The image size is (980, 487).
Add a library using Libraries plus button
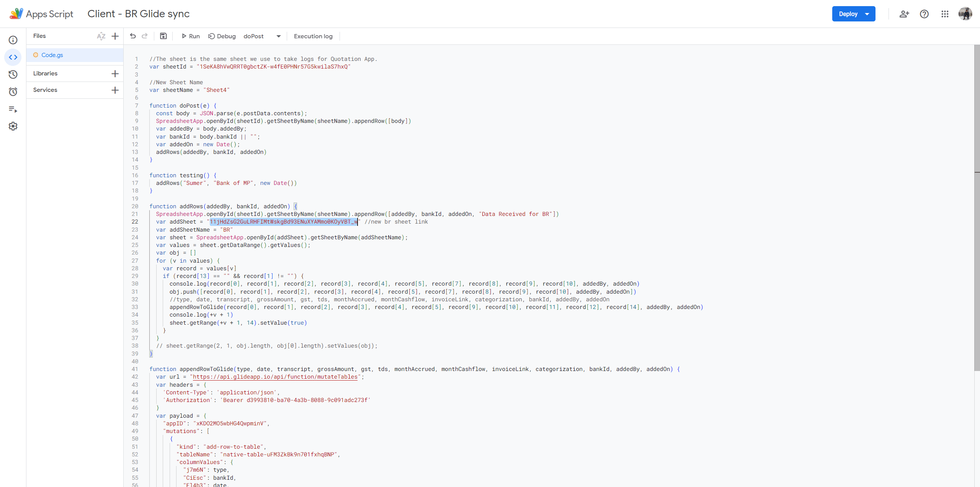(115, 74)
